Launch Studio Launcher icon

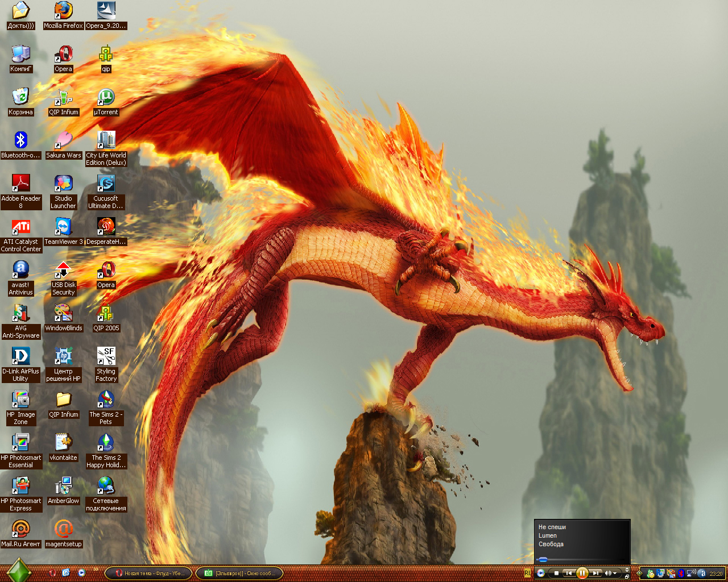coord(63,192)
